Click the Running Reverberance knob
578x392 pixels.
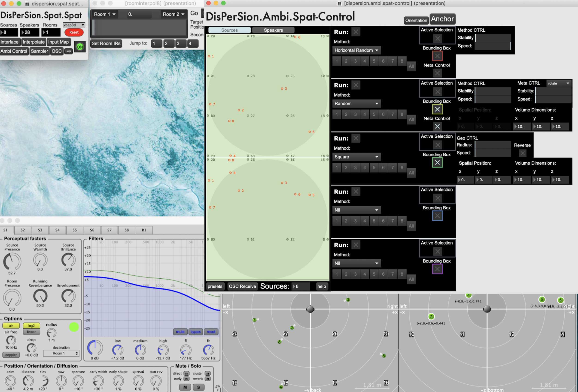40,296
